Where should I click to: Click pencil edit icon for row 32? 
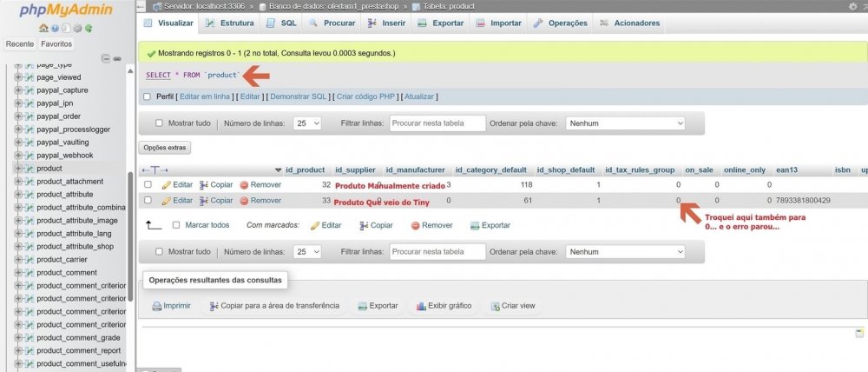coord(166,184)
